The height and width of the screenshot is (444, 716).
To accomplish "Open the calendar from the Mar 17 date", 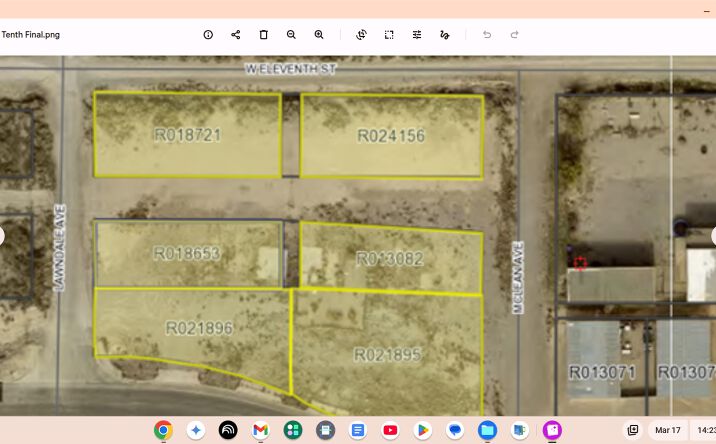I will point(668,430).
